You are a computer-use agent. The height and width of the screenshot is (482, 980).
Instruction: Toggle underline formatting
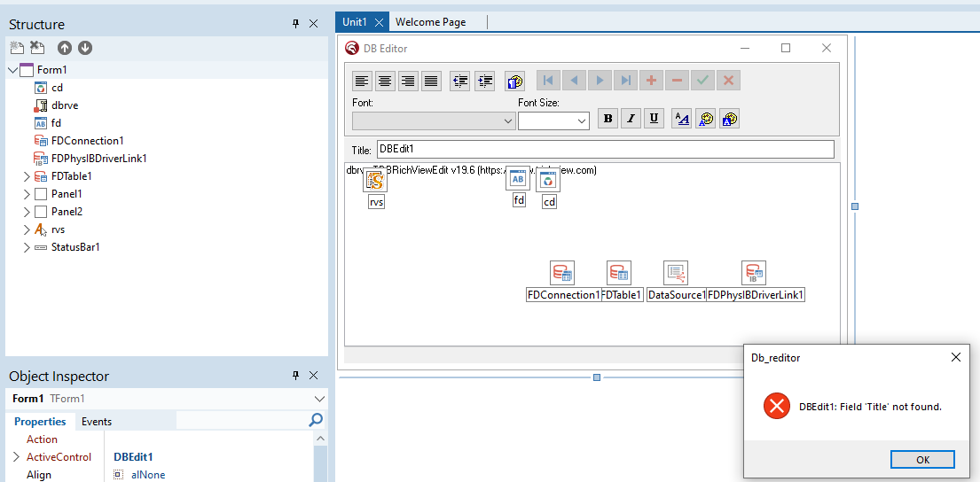coord(654,119)
